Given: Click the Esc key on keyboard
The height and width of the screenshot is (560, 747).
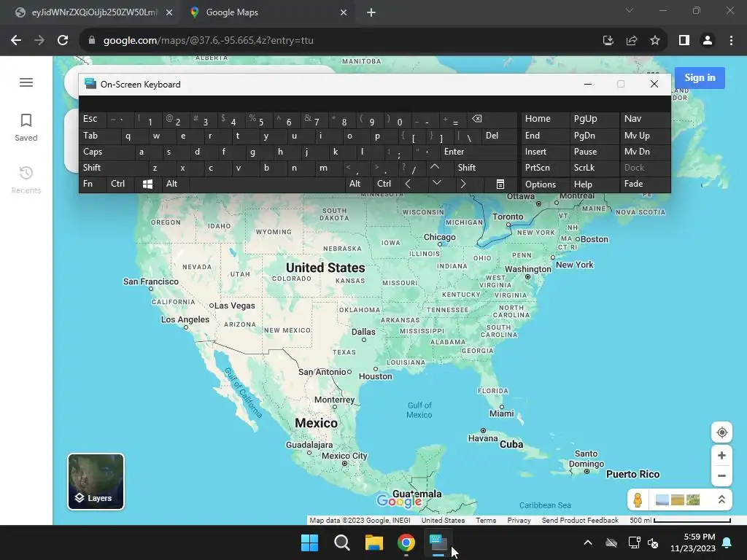Looking at the screenshot, I should (93, 119).
